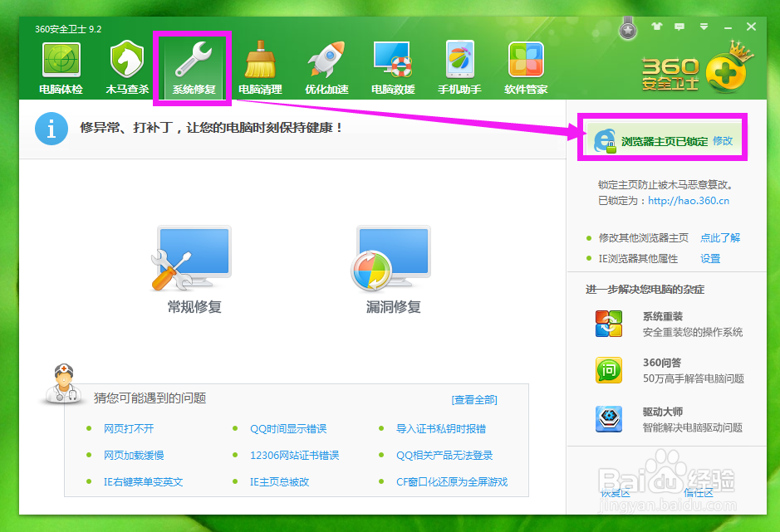Image resolution: width=780 pixels, height=532 pixels.
Task: Start 漏洞修复 Windows update icon
Action: point(391,258)
